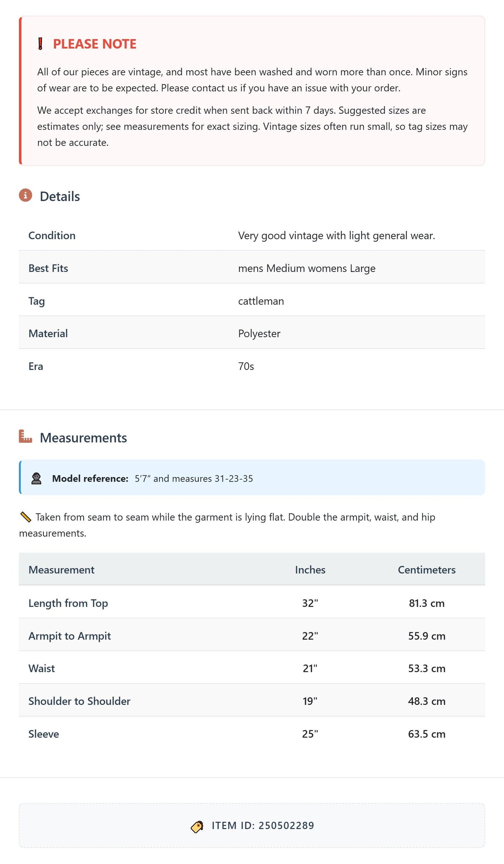Select the Details section heading
Image resolution: width=504 pixels, height=864 pixels.
point(60,196)
